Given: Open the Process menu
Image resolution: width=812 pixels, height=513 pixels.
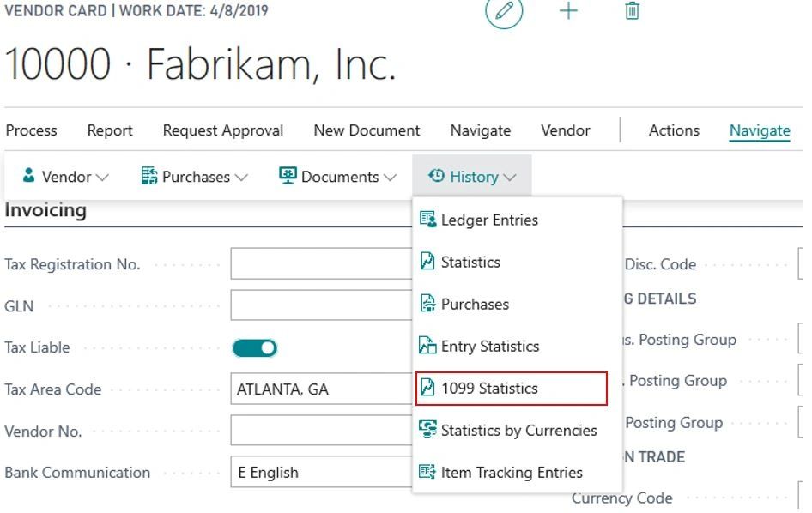Looking at the screenshot, I should 31,130.
